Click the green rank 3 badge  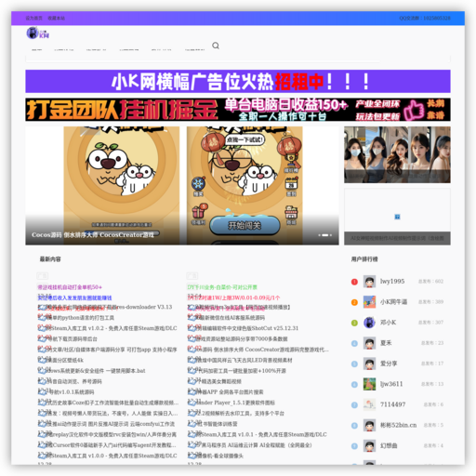coord(354,323)
